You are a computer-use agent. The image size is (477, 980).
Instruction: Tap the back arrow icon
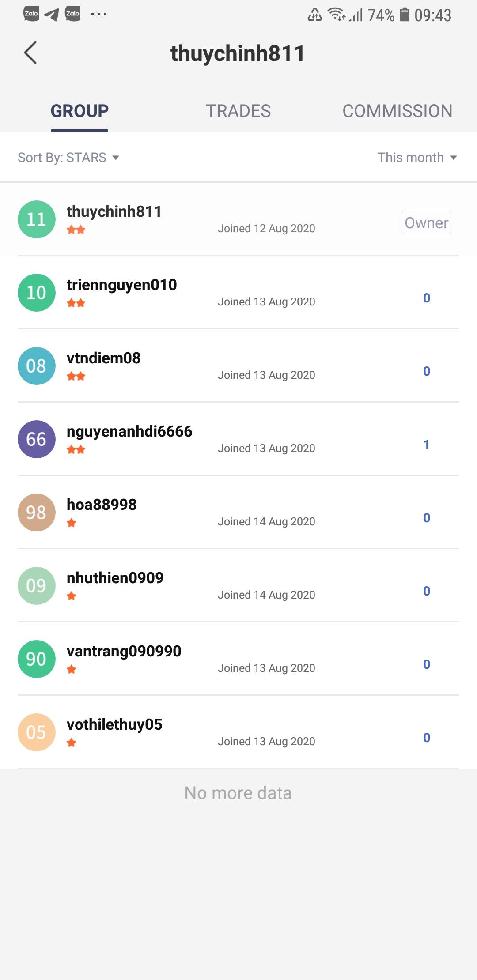tap(30, 53)
